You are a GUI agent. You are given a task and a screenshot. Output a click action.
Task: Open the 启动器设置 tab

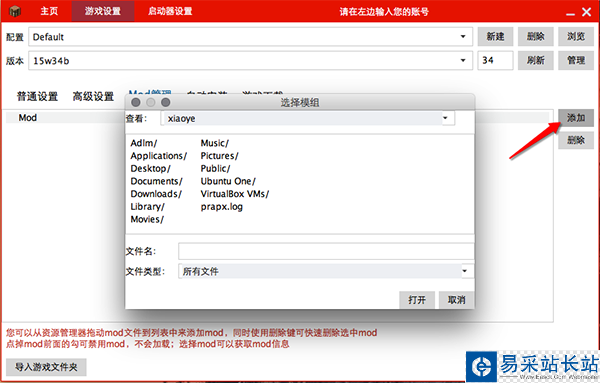(170, 11)
